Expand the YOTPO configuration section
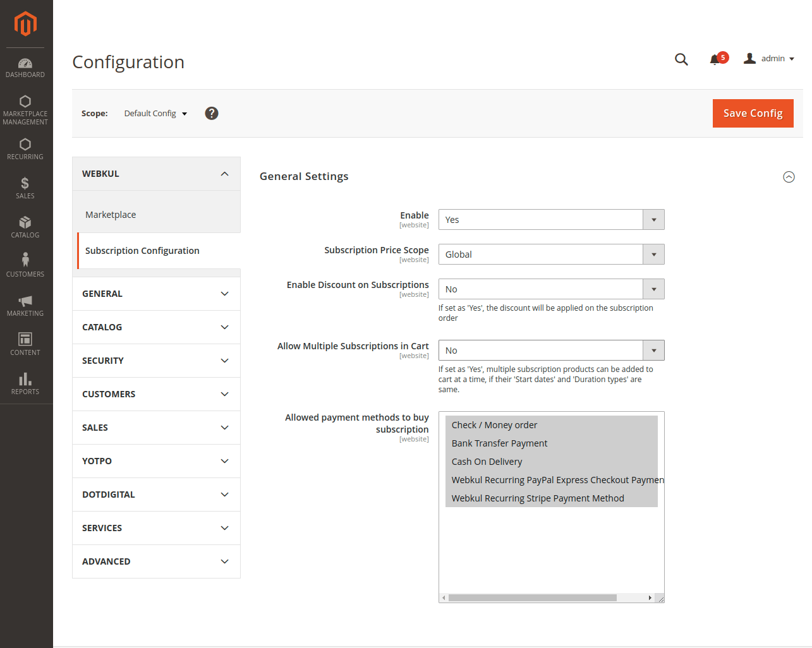 pos(157,461)
